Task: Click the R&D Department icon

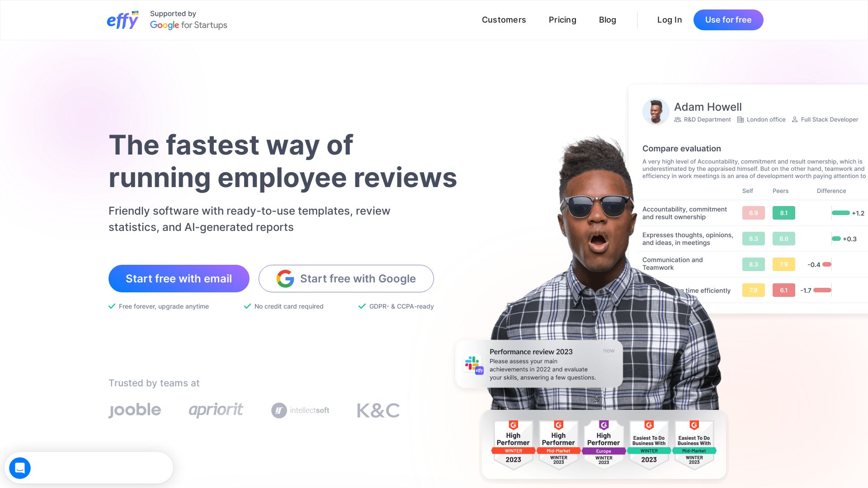Action: click(x=678, y=119)
